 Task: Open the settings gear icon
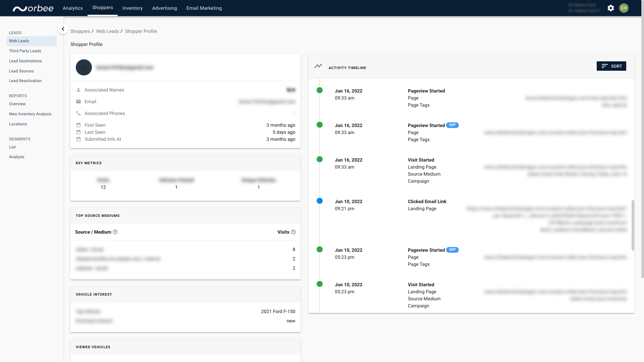(610, 8)
